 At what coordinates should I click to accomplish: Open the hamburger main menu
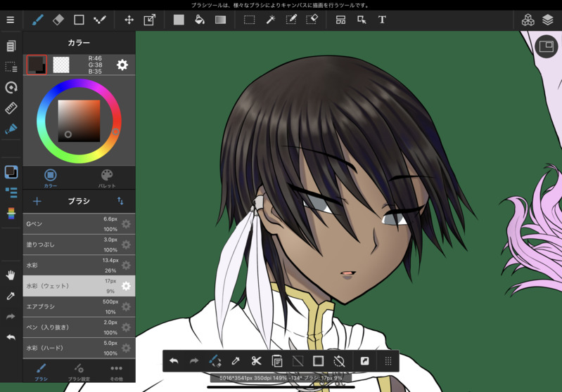[x=11, y=20]
